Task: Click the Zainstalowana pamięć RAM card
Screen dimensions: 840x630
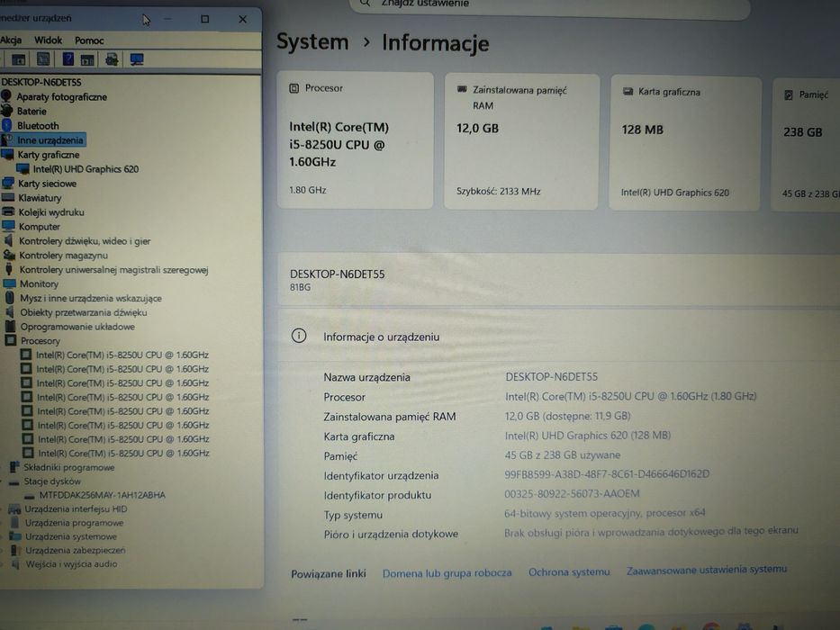Action: pos(521,141)
